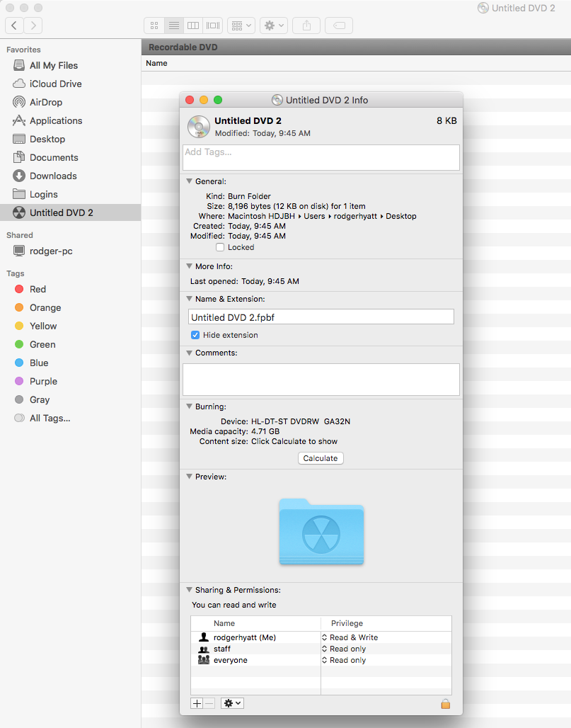Viewport: 571px width, 728px height.
Task: Select Untitled DVD 2 burn folder in sidebar
Action: (x=71, y=212)
